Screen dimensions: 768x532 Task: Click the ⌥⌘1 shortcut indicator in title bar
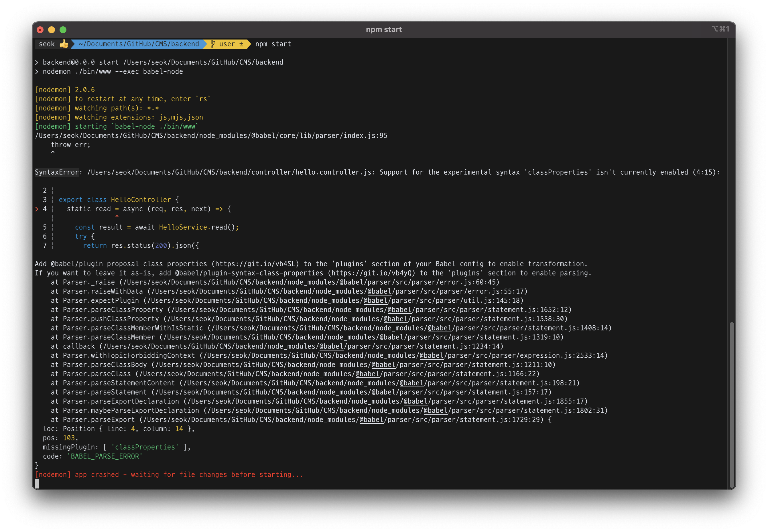721,29
